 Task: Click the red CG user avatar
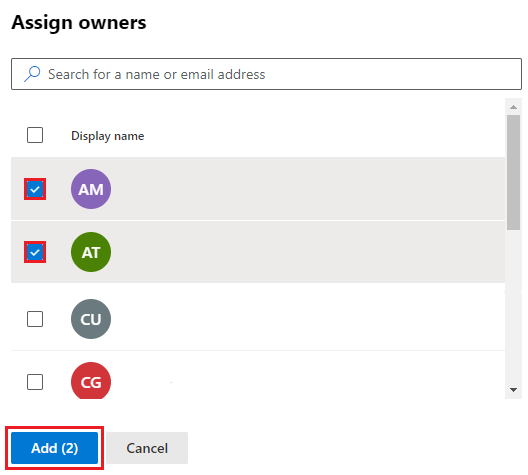[x=91, y=381]
